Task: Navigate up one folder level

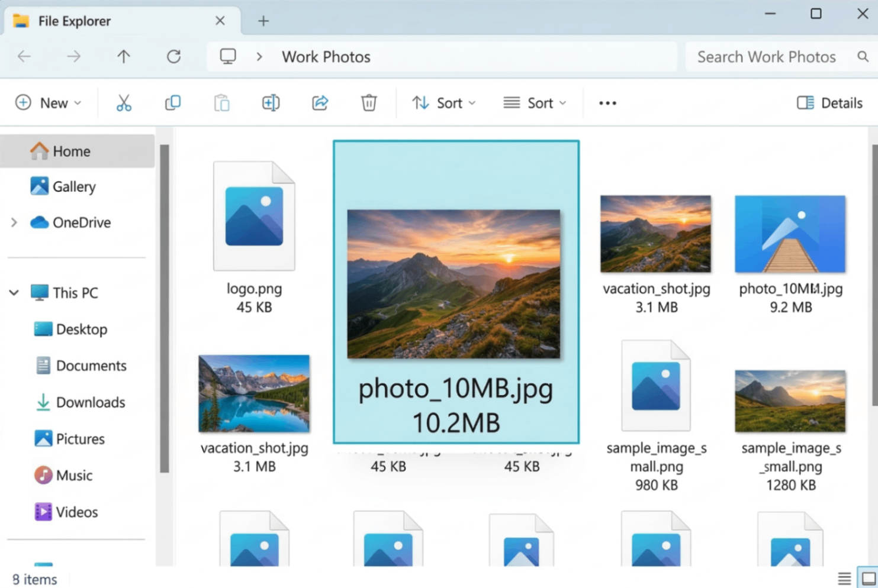Action: point(123,56)
